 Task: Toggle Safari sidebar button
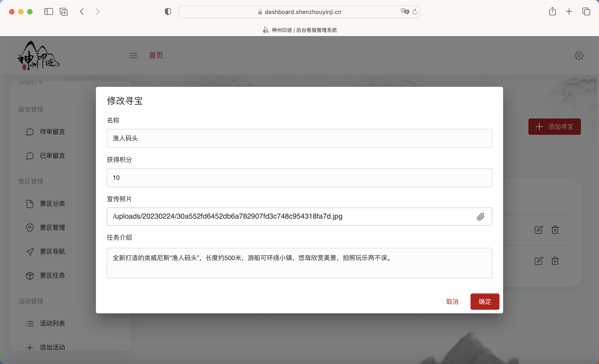(49, 12)
